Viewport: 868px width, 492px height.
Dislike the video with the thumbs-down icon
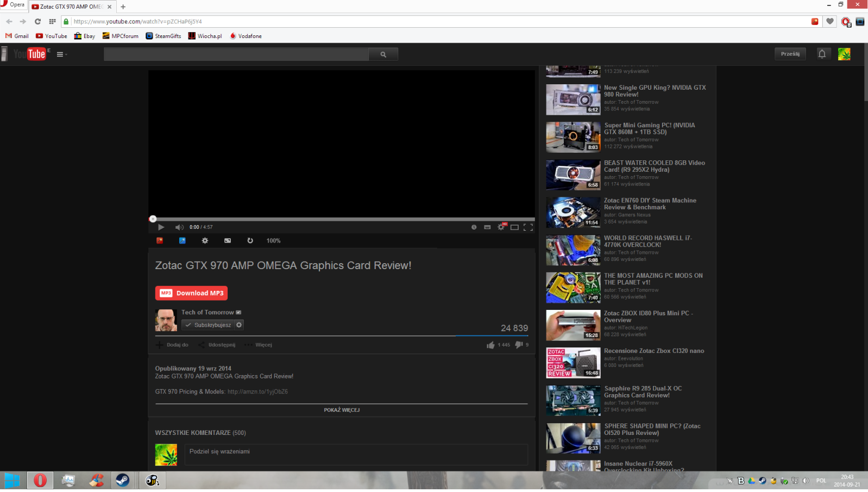[x=519, y=345]
